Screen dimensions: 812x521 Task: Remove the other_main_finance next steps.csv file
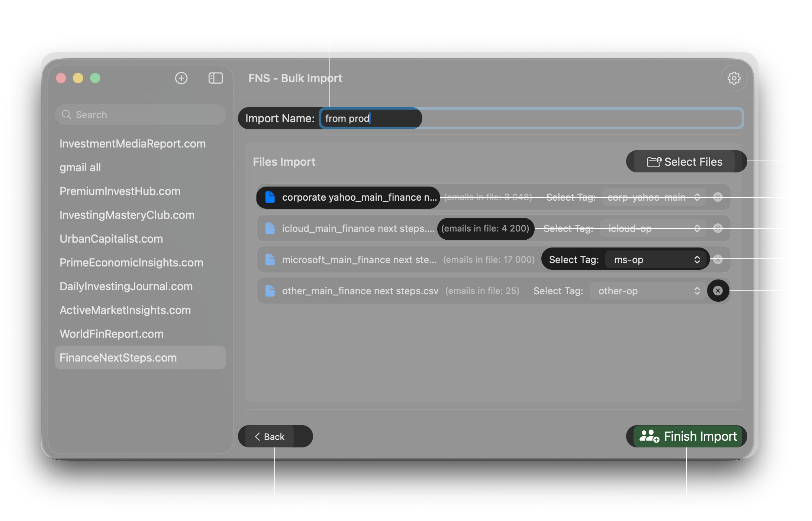pos(718,291)
